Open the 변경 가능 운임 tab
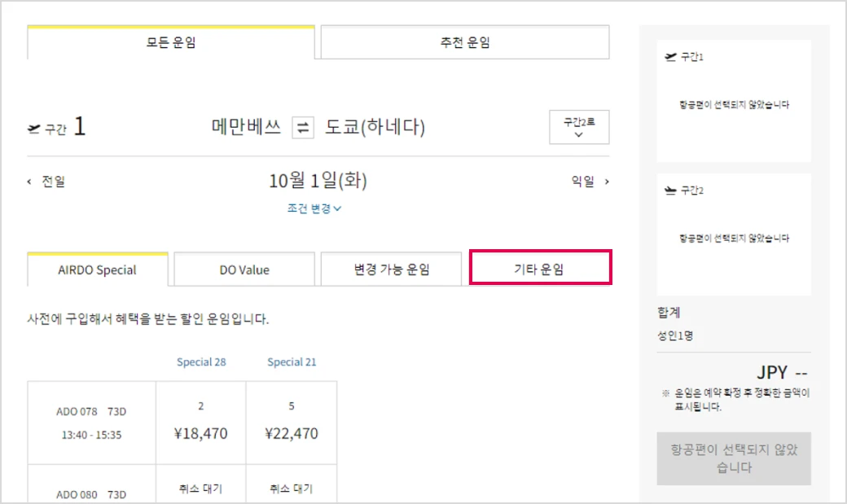The image size is (847, 504). 391,269
